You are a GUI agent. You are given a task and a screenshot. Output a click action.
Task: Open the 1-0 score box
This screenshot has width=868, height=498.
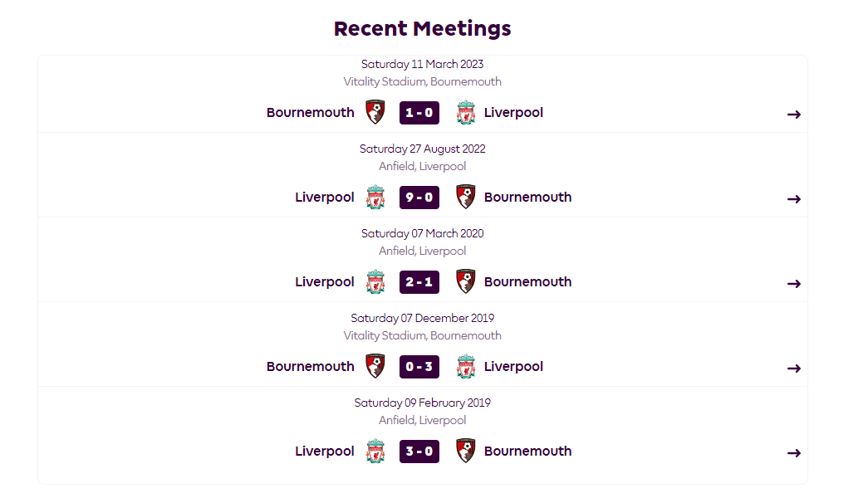(x=419, y=113)
